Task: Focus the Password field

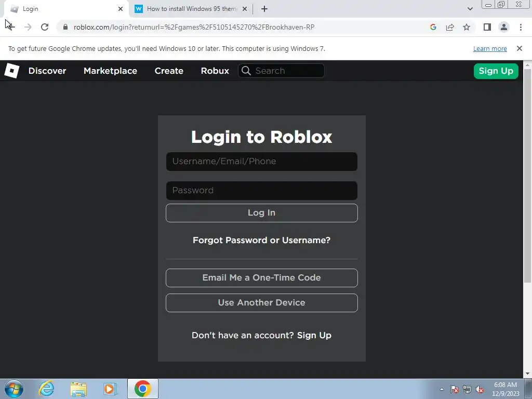Action: (262, 191)
